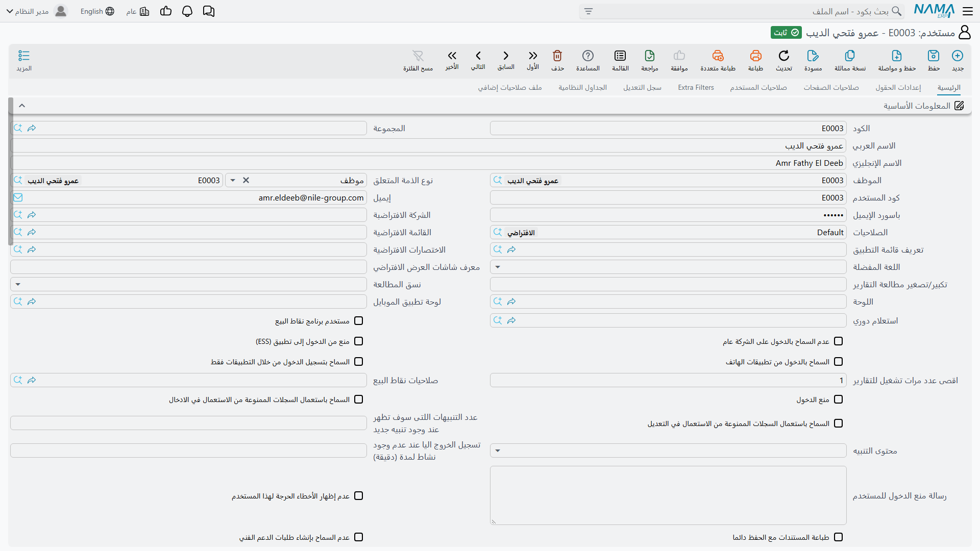Click the عام company selector
Viewport: 980px width, 551px height.
click(138, 11)
